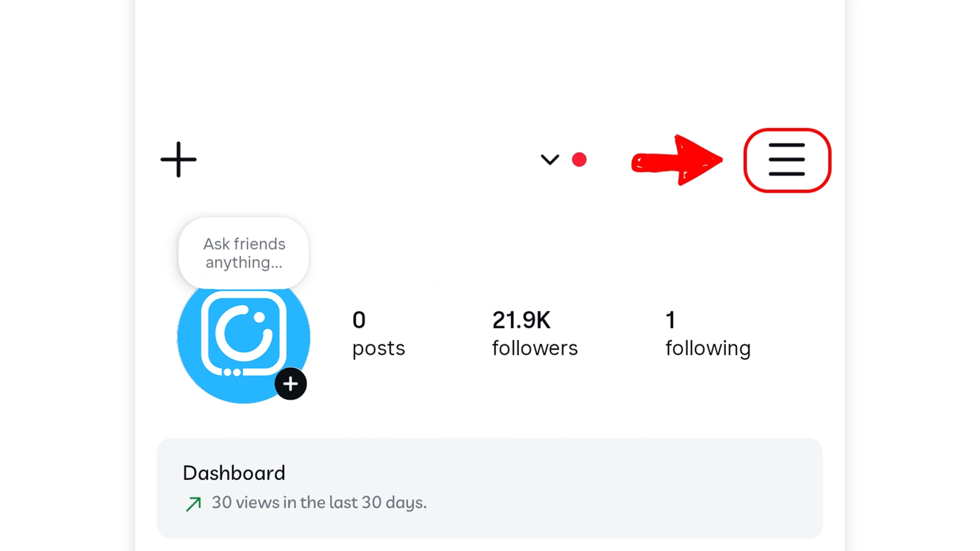The height and width of the screenshot is (551, 980).
Task: Click the red arrow pointing to menu
Action: pyautogui.click(x=677, y=160)
